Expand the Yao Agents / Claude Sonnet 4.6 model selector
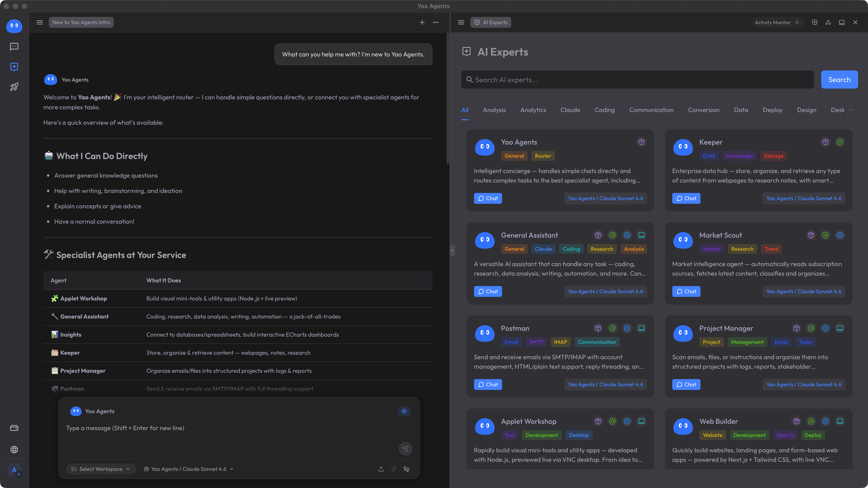Image resolution: width=868 pixels, height=488 pixels. 189,469
